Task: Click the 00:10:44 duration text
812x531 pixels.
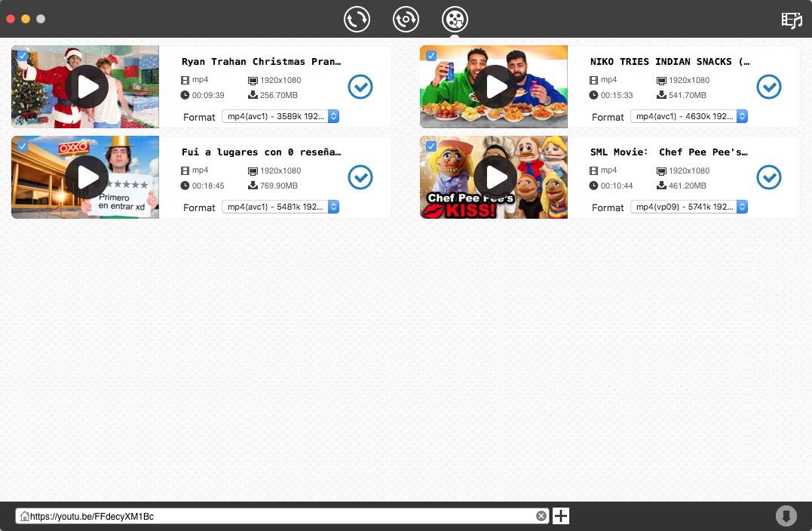Action: (617, 186)
